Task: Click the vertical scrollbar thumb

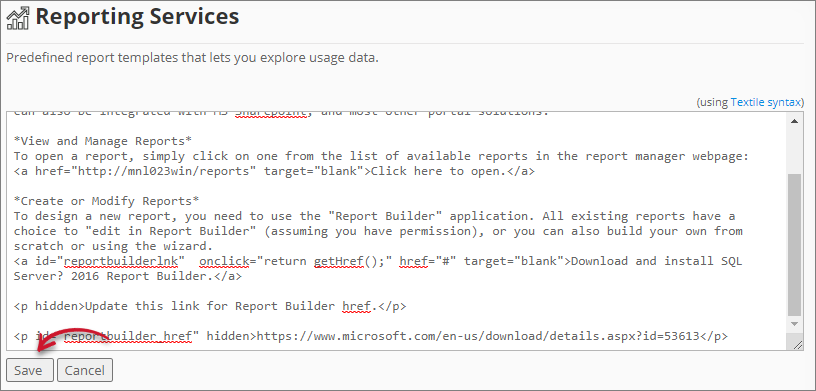Action: [x=795, y=245]
